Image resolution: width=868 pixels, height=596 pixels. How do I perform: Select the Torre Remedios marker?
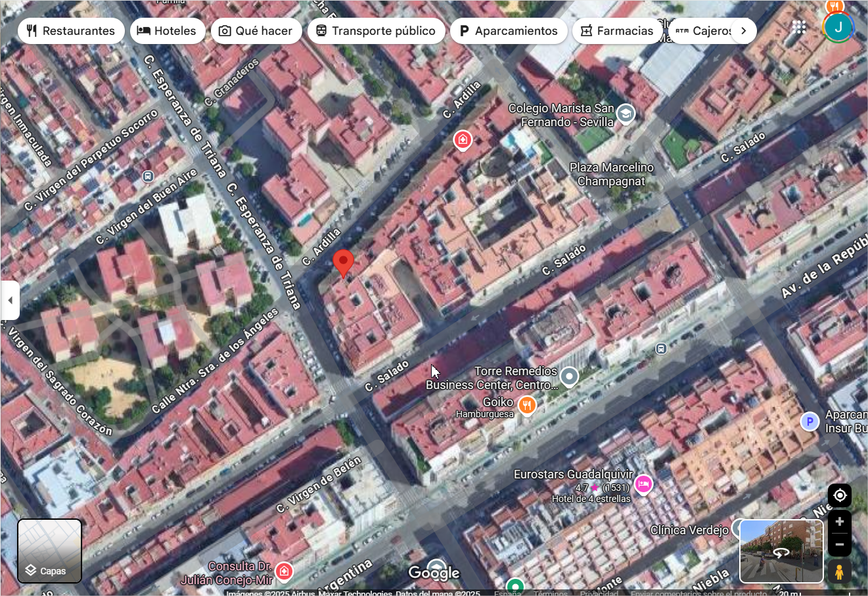pos(570,377)
